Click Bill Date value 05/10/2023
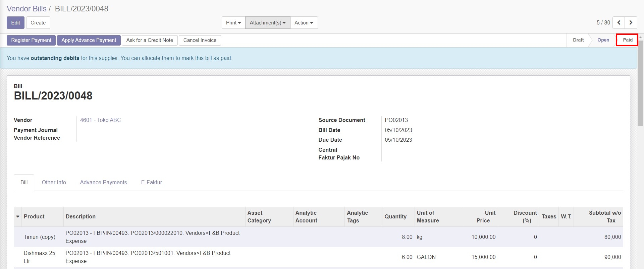This screenshot has height=269, width=644. (398, 130)
